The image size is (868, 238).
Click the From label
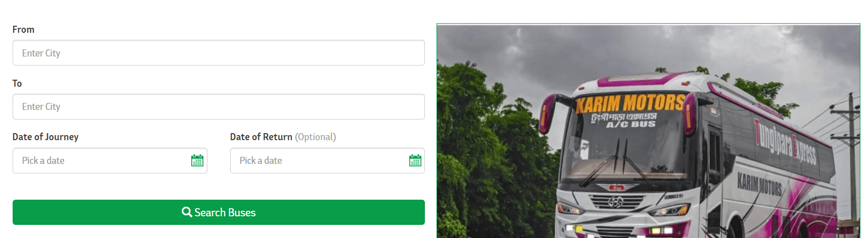23,29
